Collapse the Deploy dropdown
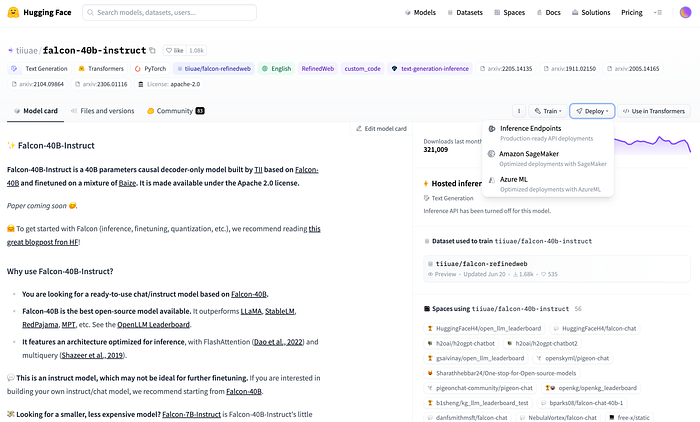700x422 pixels. (x=592, y=111)
